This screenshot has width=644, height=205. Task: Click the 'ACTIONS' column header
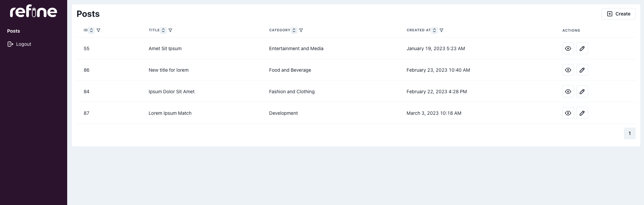point(571,30)
